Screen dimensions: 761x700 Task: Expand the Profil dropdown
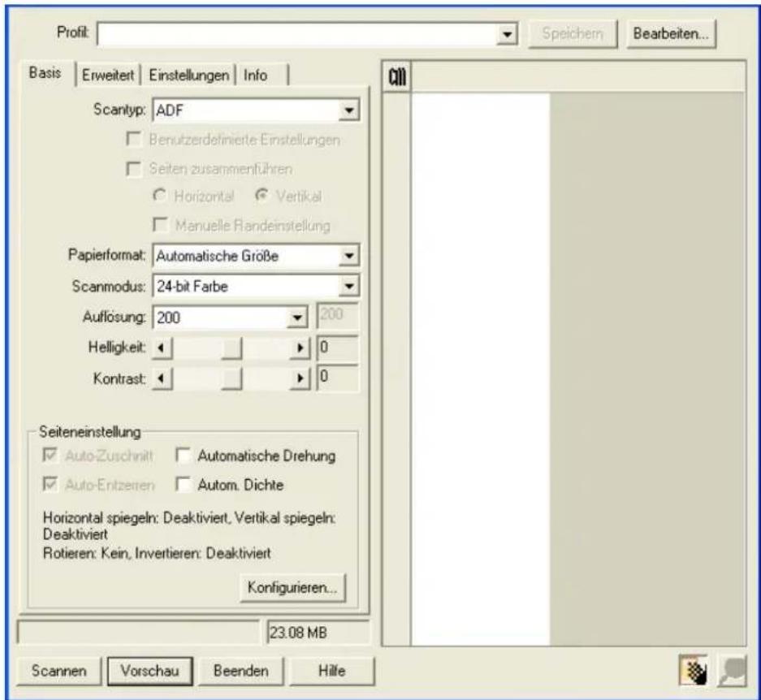tap(507, 34)
